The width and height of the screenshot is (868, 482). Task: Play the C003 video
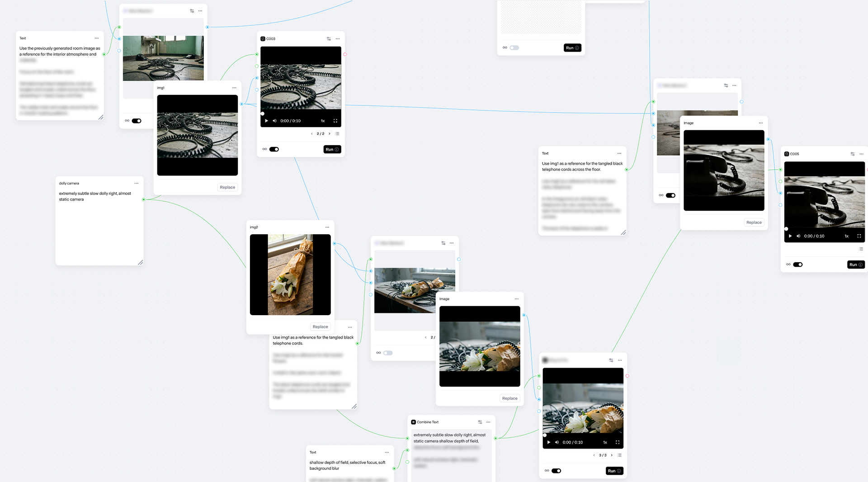pyautogui.click(x=266, y=121)
